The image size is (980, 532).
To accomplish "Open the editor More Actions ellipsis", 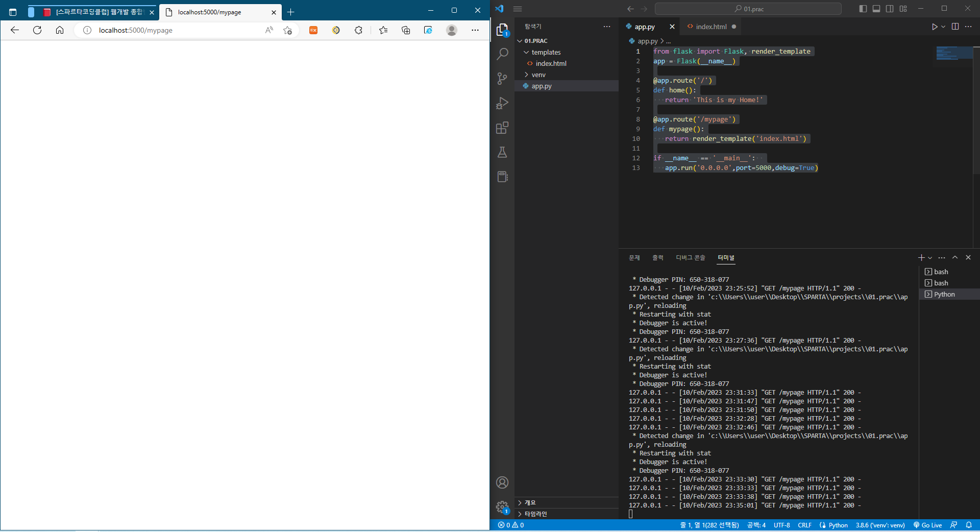I will (968, 27).
